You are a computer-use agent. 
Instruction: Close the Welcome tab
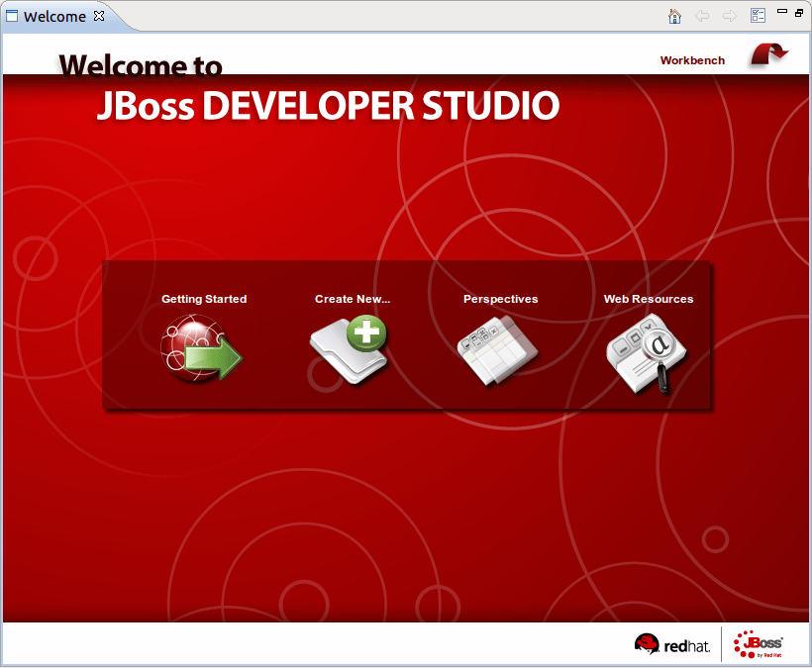coord(97,16)
